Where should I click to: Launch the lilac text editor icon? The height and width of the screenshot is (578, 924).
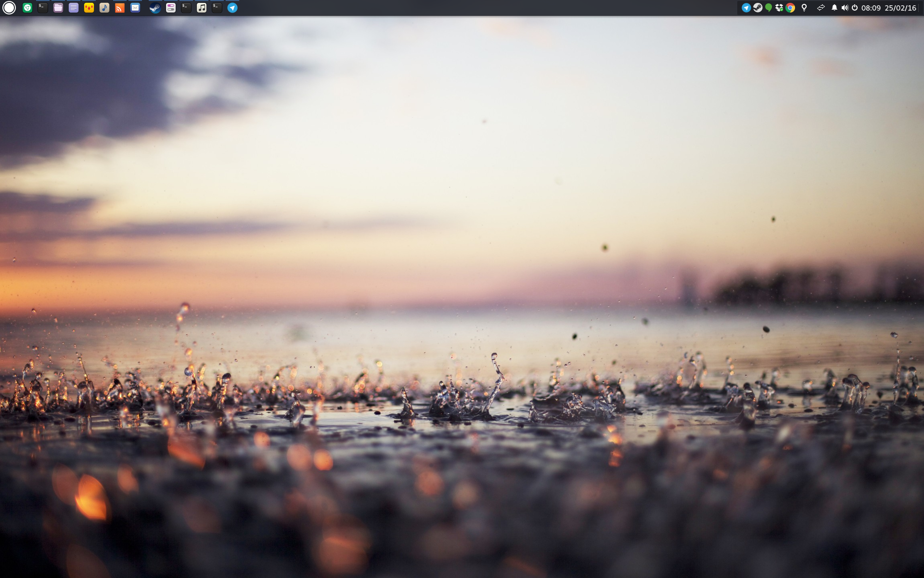(74, 8)
